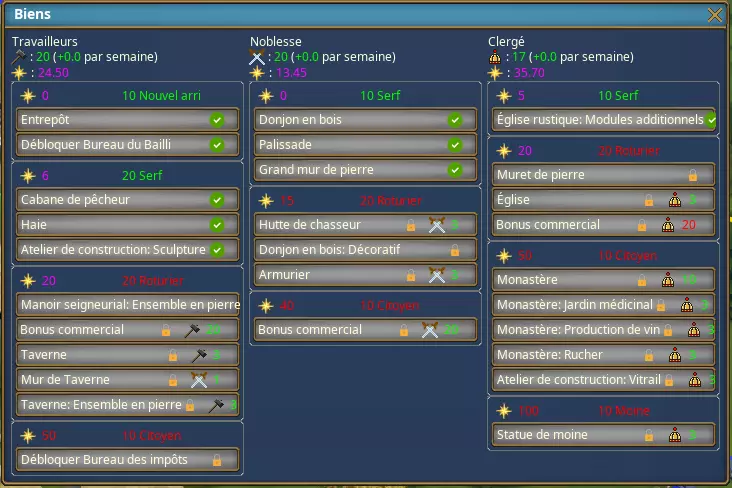Image resolution: width=732 pixels, height=488 pixels.
Task: Click checkmark on Palissade row
Action: pos(455,145)
